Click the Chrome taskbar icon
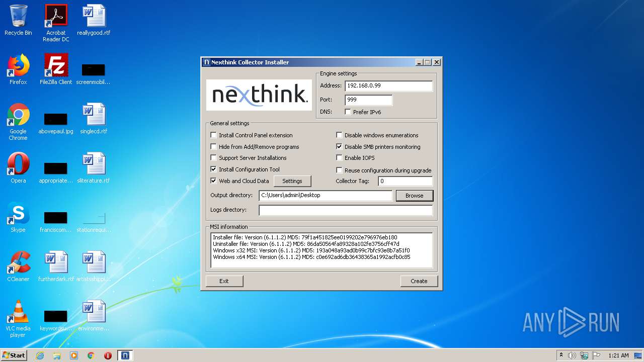644x362 pixels. click(x=91, y=355)
